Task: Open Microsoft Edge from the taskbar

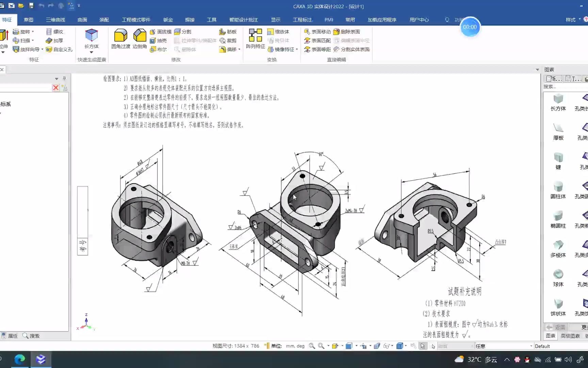Action: coord(20,359)
